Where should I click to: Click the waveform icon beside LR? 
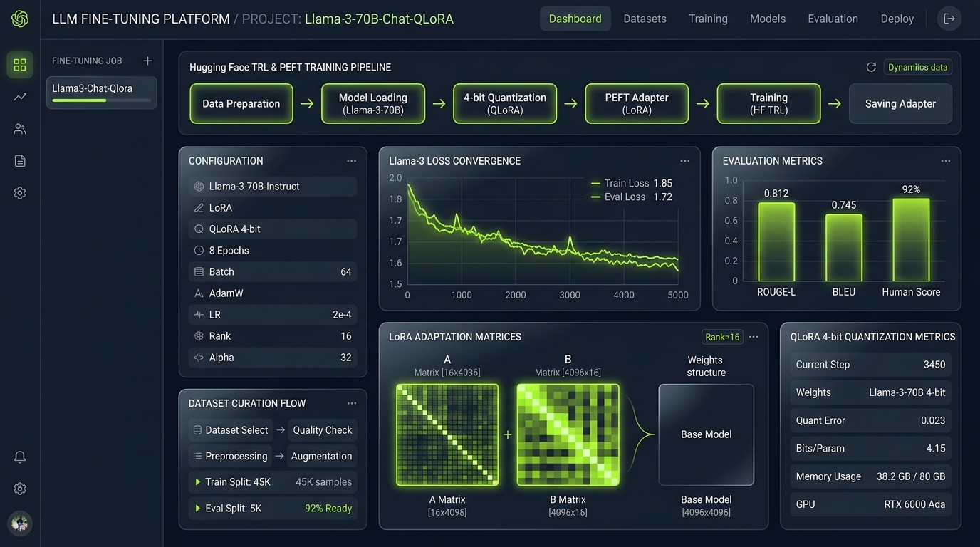[x=199, y=315]
